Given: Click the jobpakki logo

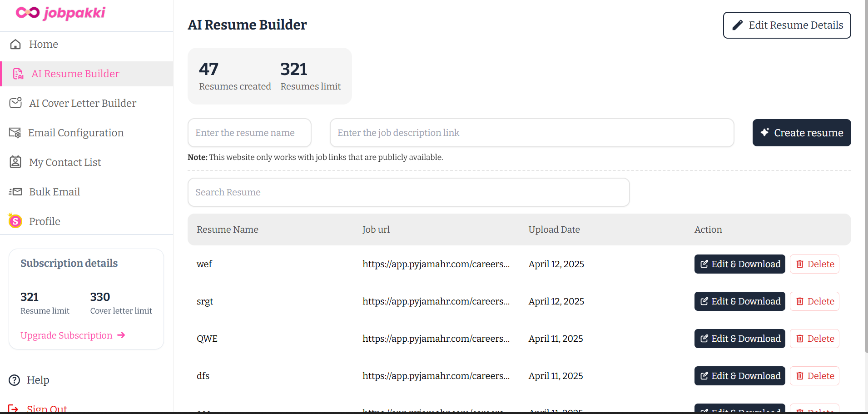Looking at the screenshot, I should [x=60, y=13].
